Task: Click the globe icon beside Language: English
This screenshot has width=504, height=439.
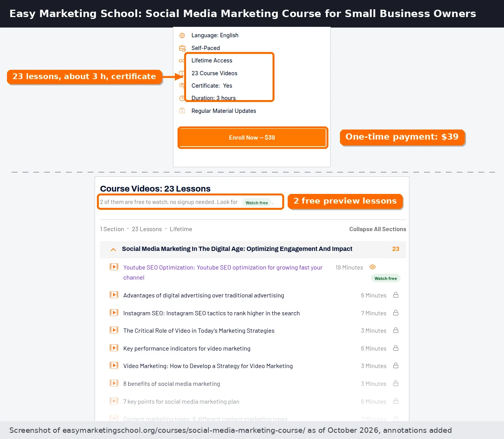Action: 182,36
